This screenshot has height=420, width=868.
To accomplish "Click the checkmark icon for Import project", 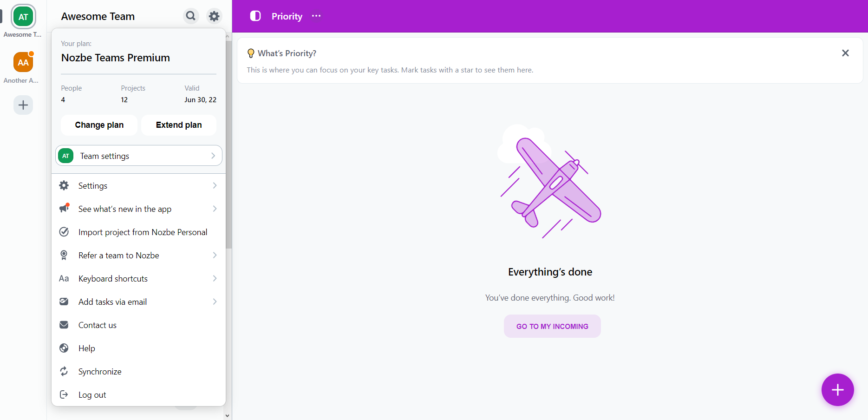I will click(64, 232).
